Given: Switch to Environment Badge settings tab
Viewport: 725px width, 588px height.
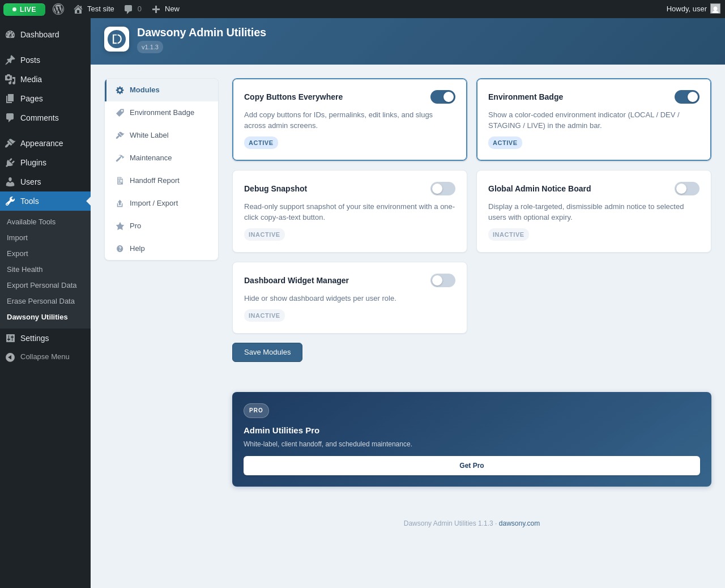Looking at the screenshot, I should (162, 113).
